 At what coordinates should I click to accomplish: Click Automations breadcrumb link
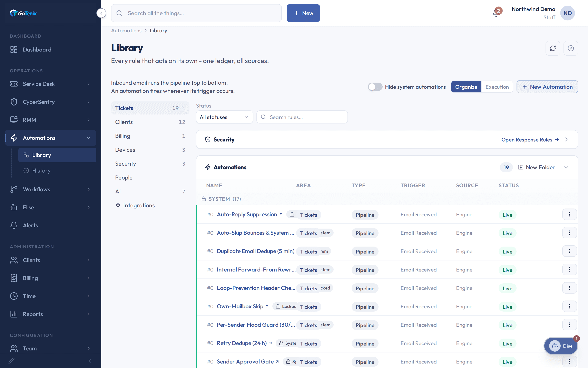tap(126, 31)
